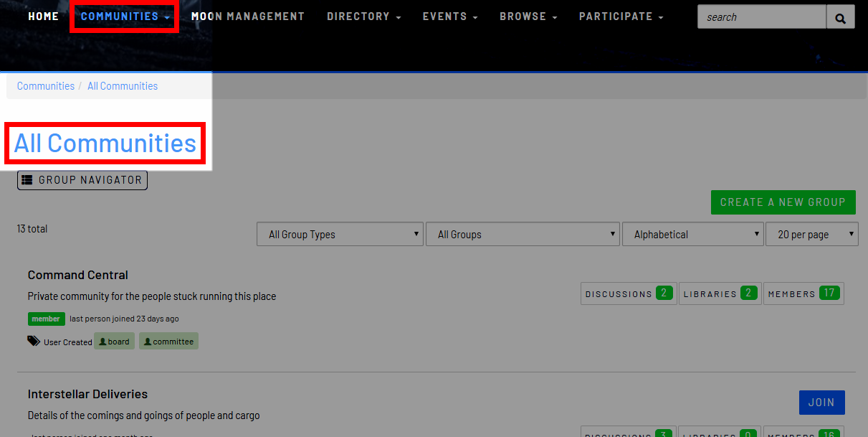Click the search magnifier icon button

coord(840,17)
